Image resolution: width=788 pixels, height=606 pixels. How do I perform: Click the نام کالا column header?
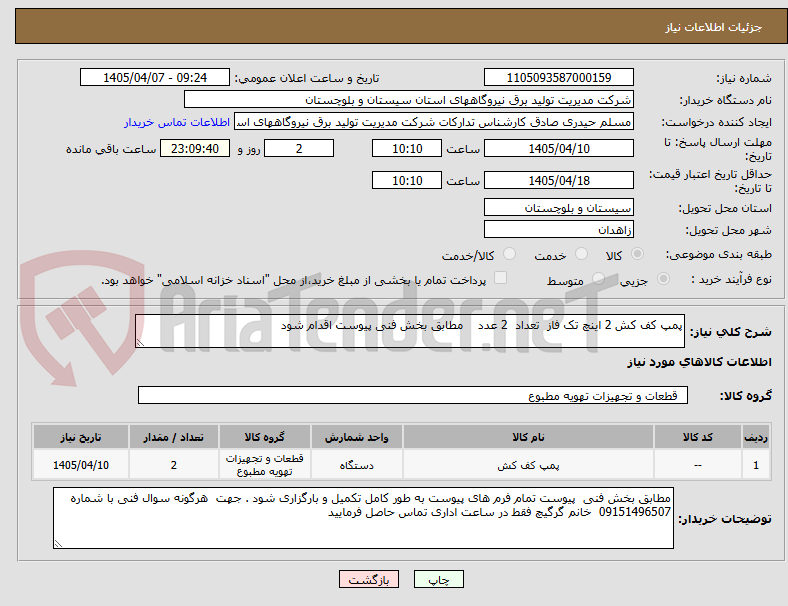click(x=528, y=437)
